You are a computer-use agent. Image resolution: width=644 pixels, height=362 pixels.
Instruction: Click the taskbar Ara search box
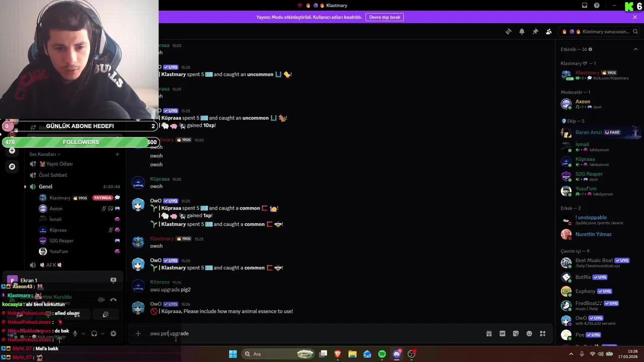tap(279, 354)
